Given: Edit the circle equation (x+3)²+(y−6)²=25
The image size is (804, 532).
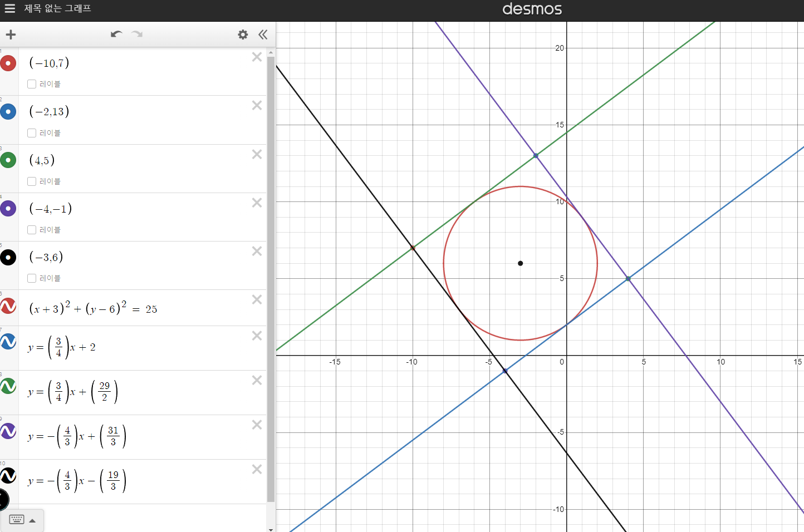Looking at the screenshot, I should (93, 308).
